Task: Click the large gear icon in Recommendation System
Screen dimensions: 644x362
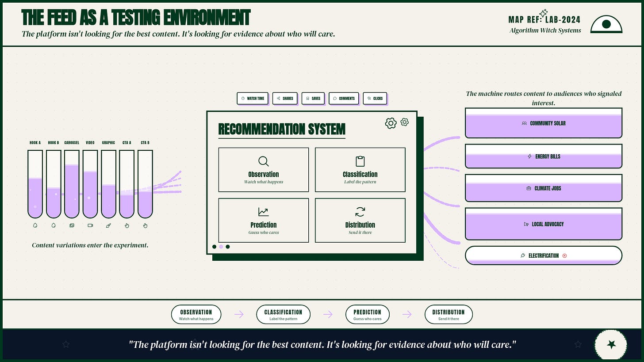Action: (x=391, y=123)
